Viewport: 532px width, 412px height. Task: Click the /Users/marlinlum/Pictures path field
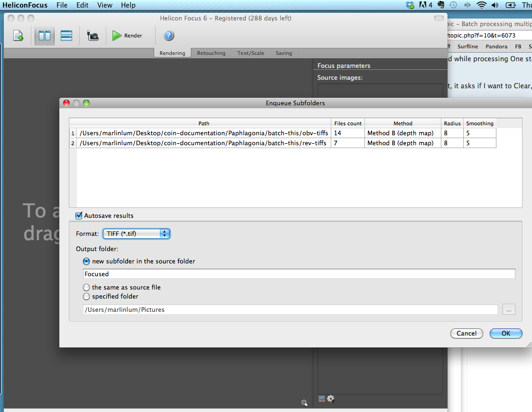[x=290, y=309]
